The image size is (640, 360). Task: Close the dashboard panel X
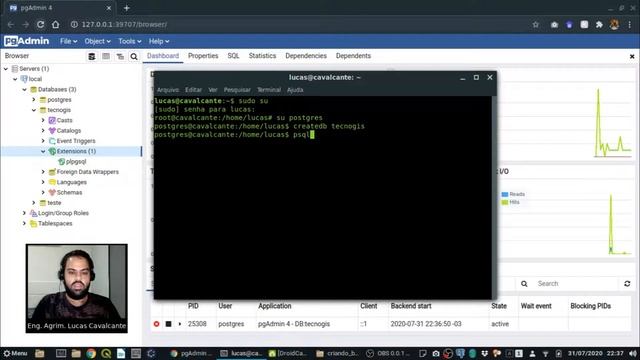632,56
